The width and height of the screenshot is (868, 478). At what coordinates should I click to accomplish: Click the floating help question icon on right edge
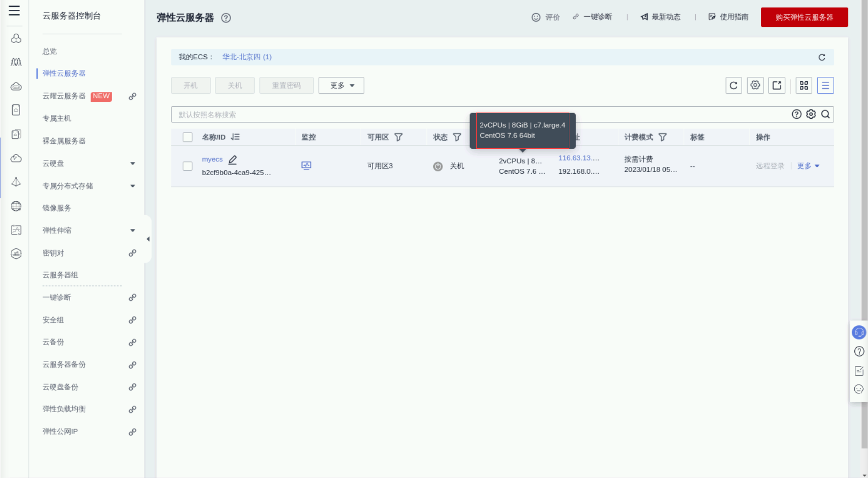tap(859, 351)
